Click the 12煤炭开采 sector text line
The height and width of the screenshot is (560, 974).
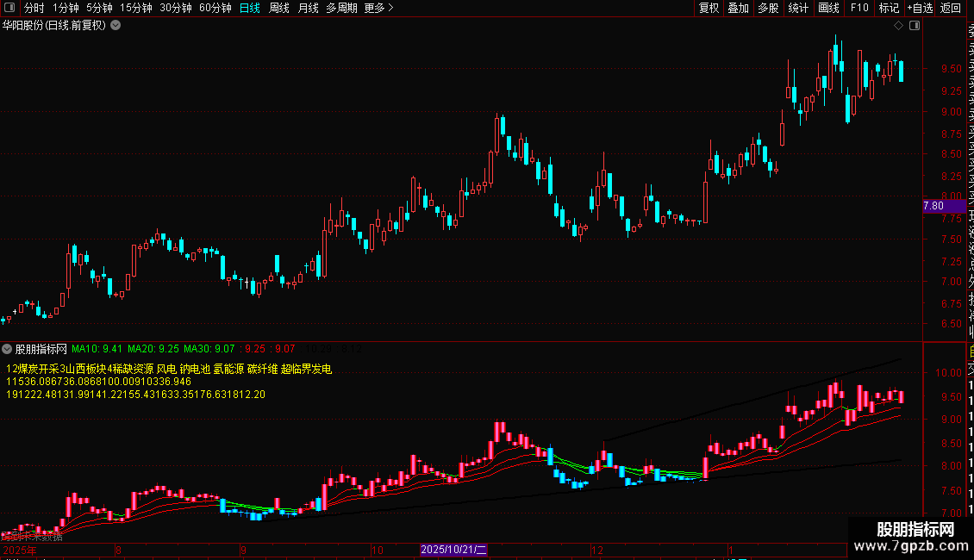pos(169,369)
